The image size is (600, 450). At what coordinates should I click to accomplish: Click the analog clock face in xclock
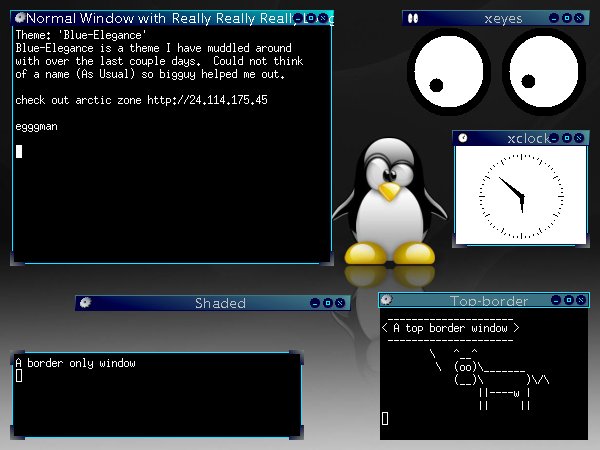[x=521, y=196]
